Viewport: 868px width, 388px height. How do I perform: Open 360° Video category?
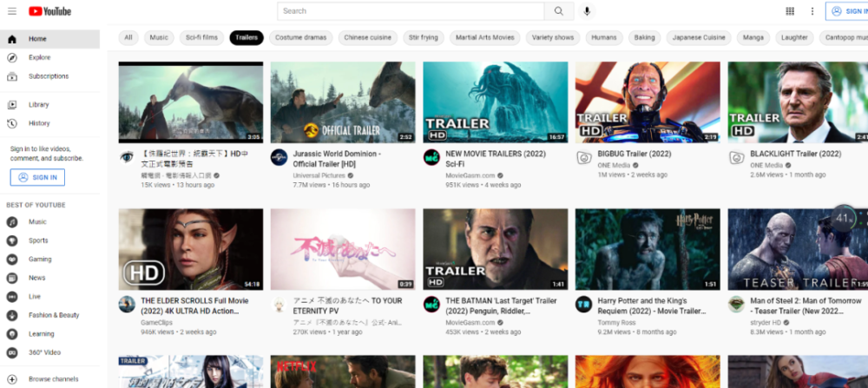(x=49, y=352)
